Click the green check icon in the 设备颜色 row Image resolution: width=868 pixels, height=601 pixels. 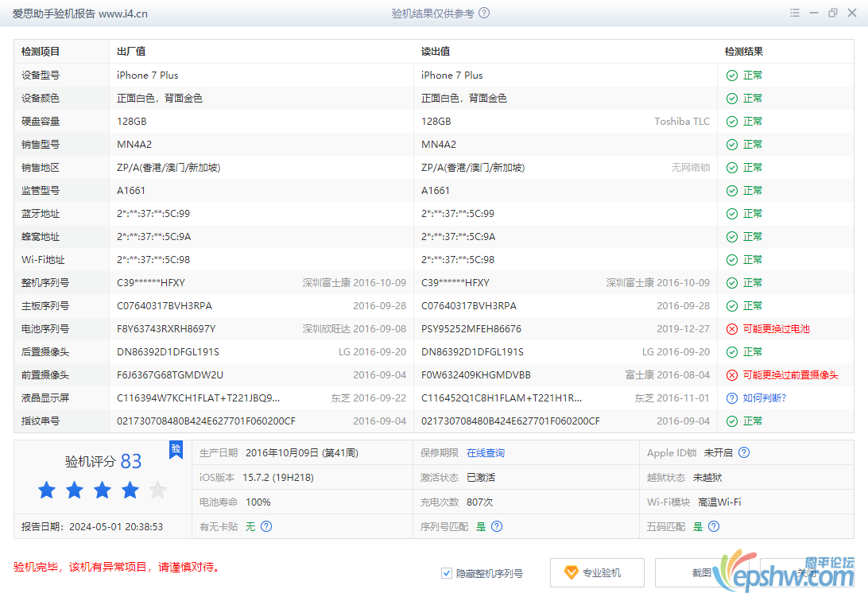click(x=732, y=99)
